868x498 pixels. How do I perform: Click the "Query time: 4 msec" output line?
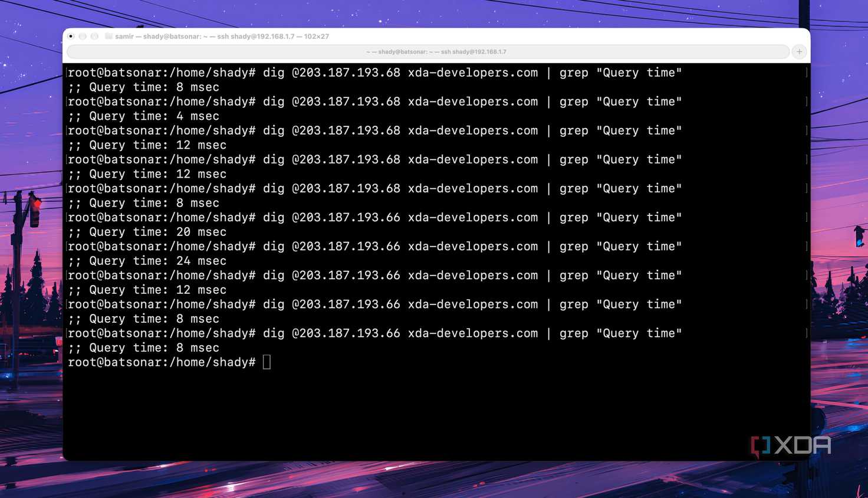[x=143, y=116]
